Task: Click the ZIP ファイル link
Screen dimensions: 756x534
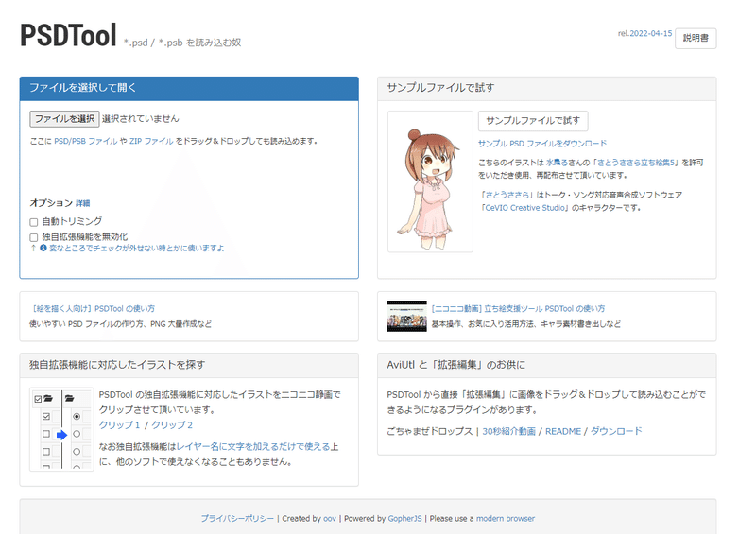Action: [151, 142]
